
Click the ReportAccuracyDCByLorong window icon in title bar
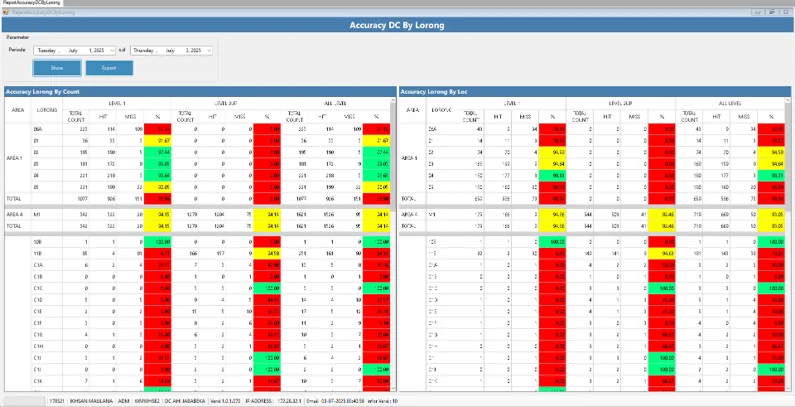[7, 13]
